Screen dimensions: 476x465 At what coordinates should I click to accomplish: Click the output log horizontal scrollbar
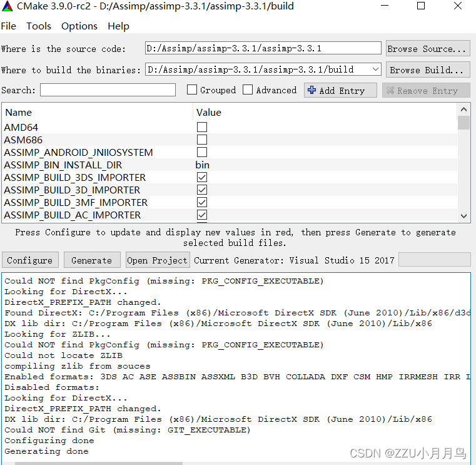click(99, 463)
